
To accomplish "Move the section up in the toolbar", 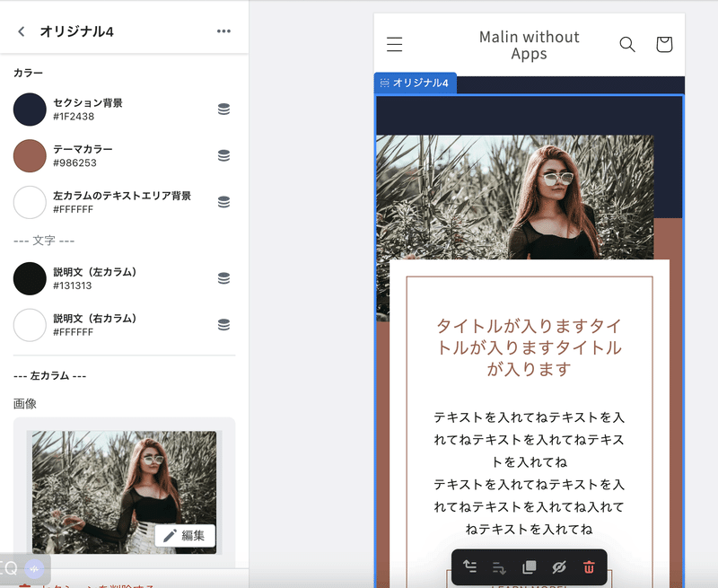I will coord(469,567).
